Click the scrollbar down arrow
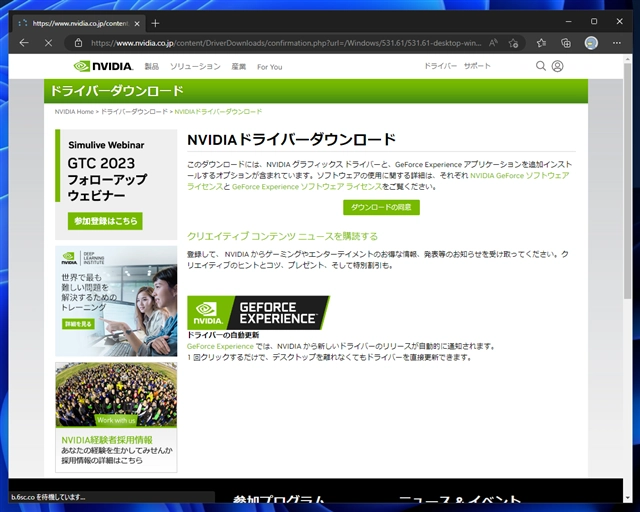640x512 pixels. [627, 498]
